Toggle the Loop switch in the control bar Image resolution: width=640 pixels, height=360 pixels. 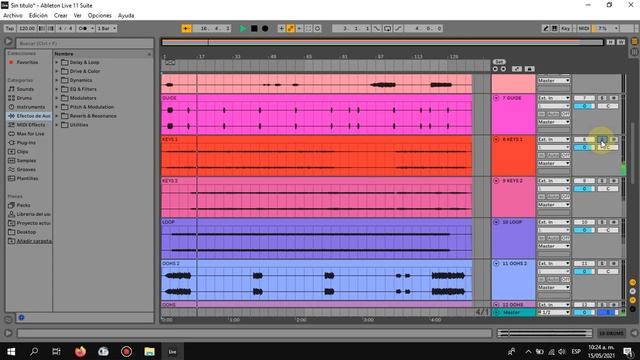(387, 28)
